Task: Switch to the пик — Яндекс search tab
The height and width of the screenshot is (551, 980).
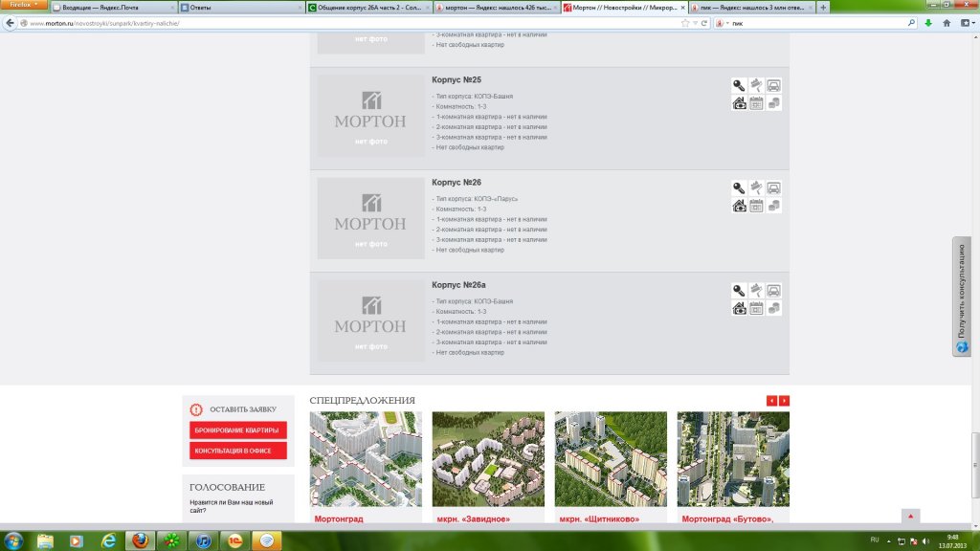Action: [751, 8]
